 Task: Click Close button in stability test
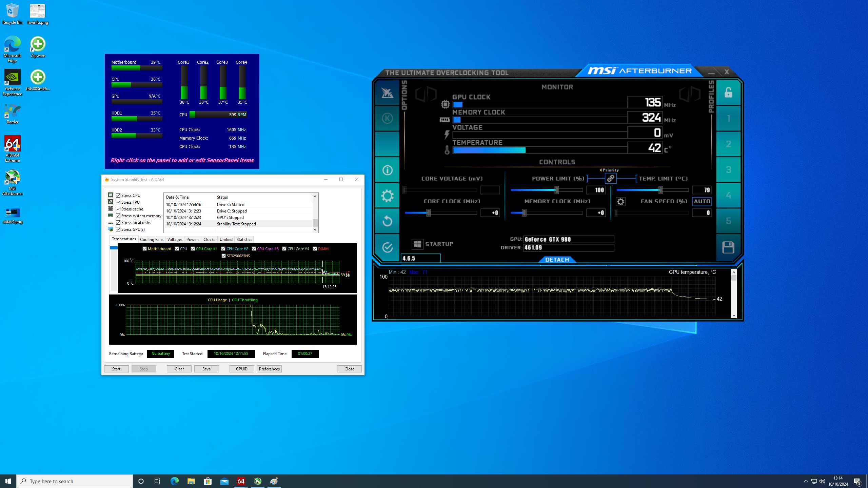pyautogui.click(x=349, y=369)
